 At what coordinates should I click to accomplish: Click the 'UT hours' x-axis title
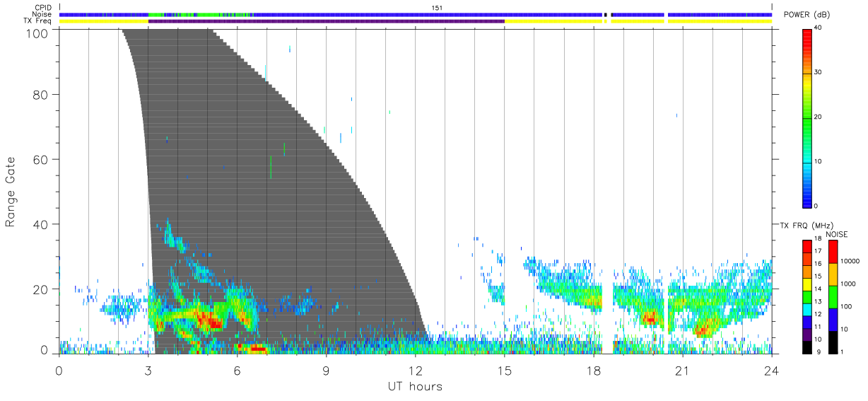click(415, 386)
